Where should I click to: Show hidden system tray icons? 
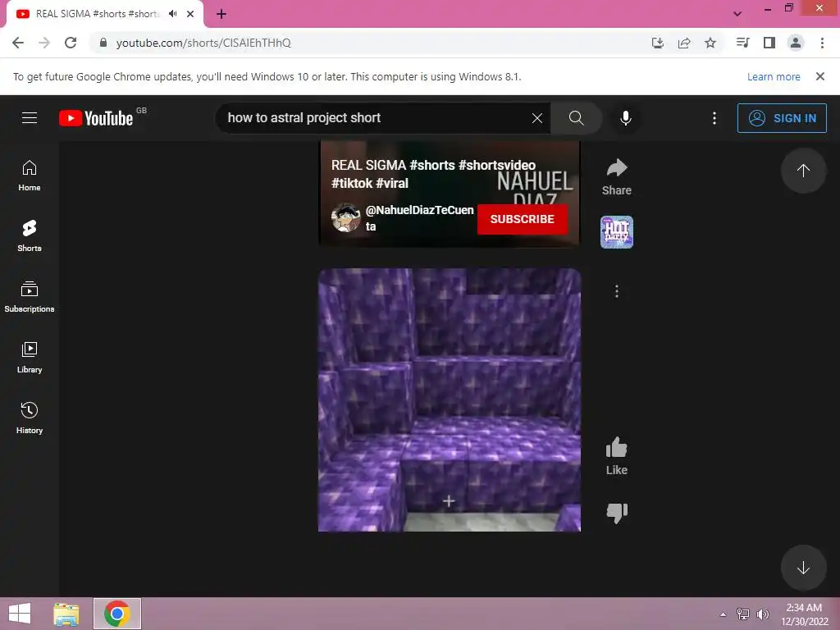coord(724,614)
